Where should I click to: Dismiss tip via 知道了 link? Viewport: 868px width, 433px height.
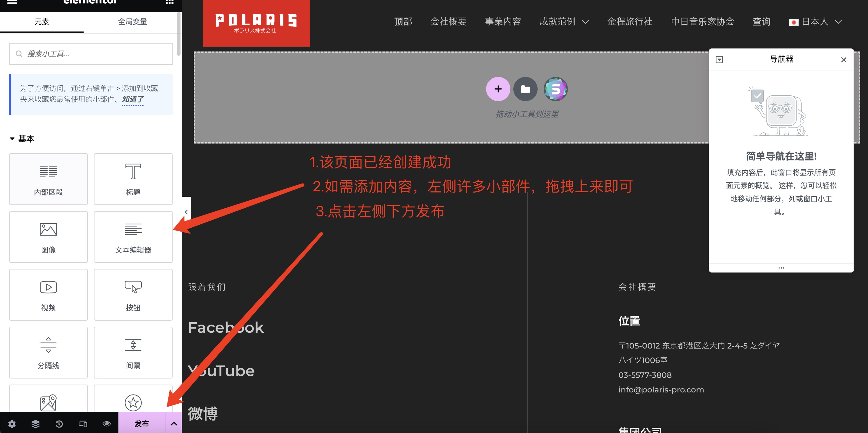pyautogui.click(x=132, y=99)
